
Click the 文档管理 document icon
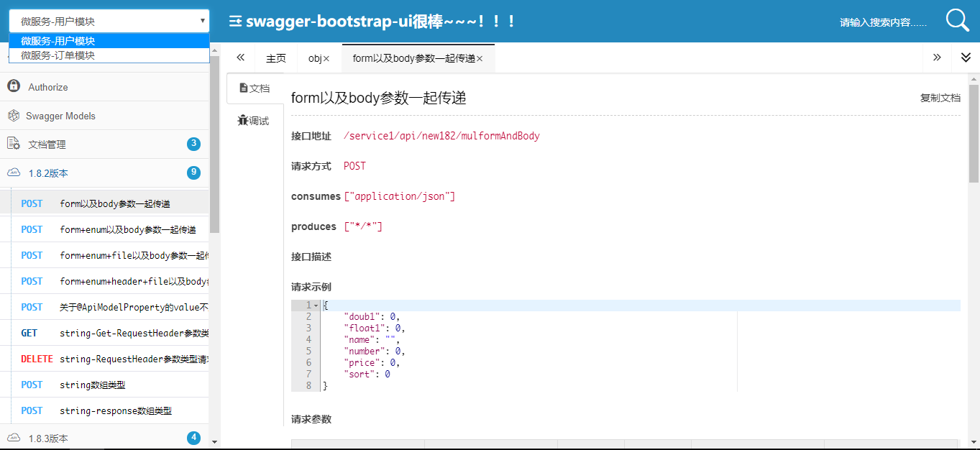click(14, 144)
